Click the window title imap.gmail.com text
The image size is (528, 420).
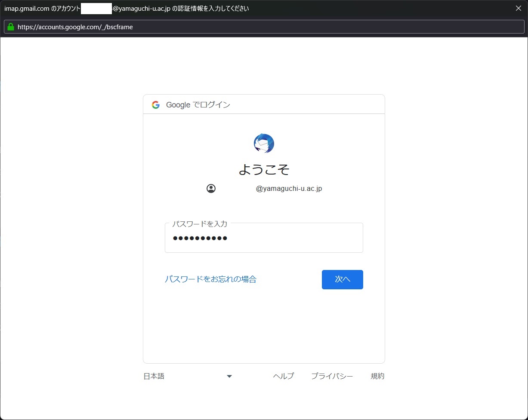tap(127, 8)
